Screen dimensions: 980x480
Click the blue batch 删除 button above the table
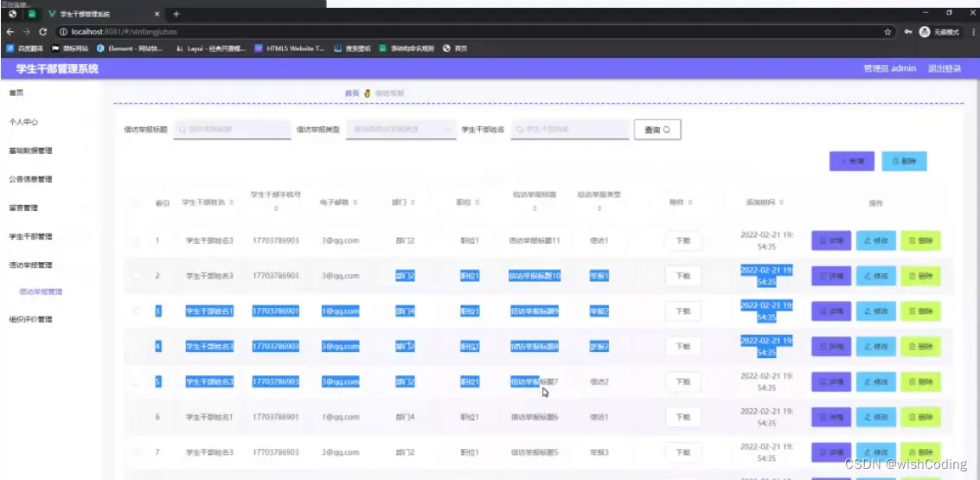[904, 161]
